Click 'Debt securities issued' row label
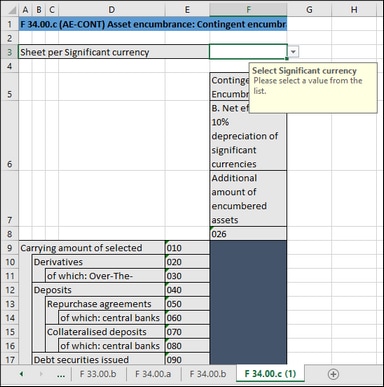 tap(98, 359)
